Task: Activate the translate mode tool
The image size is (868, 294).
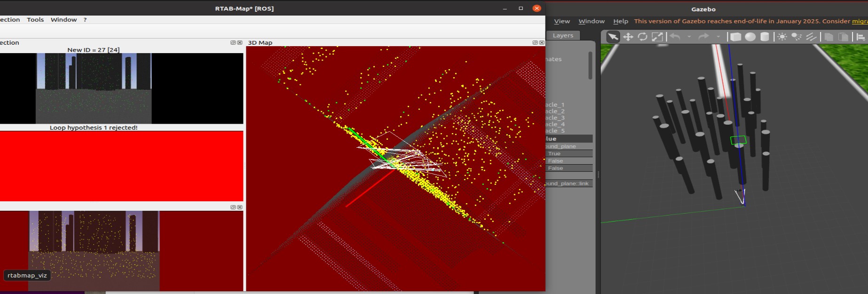Action: pos(628,37)
